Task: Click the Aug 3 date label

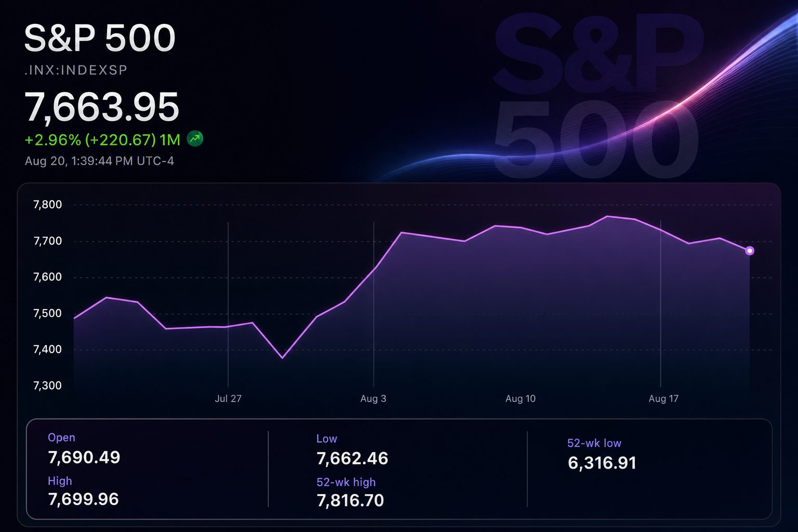Action: point(373,398)
